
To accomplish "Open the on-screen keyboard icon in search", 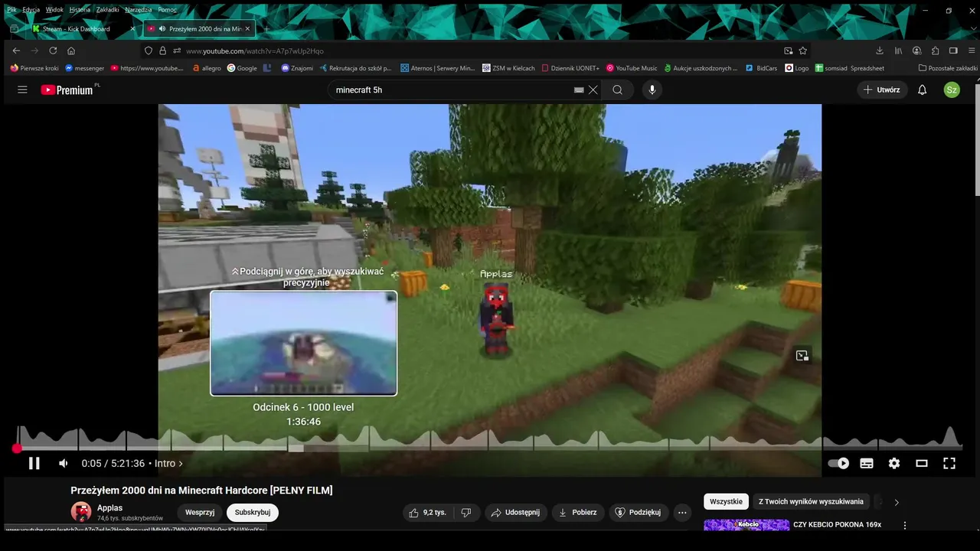I will [579, 90].
